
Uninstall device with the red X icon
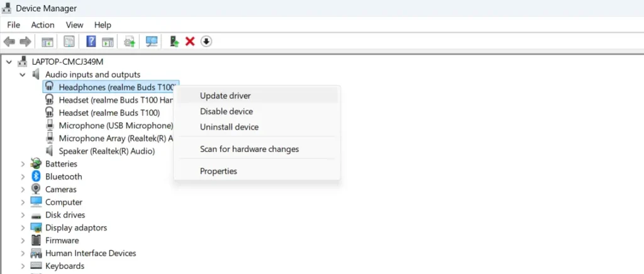click(190, 41)
